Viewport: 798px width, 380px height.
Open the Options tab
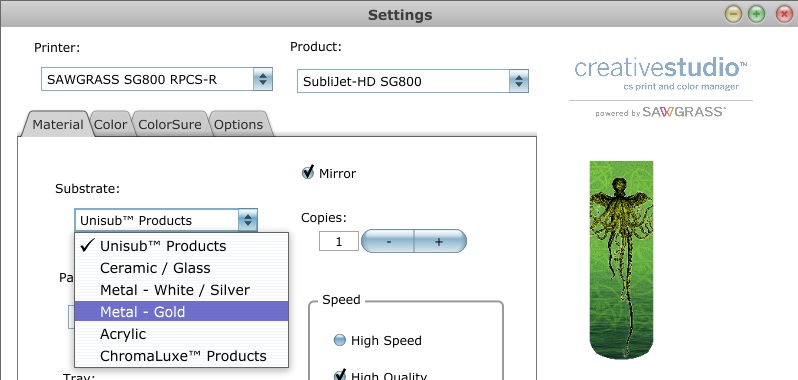[x=239, y=125]
